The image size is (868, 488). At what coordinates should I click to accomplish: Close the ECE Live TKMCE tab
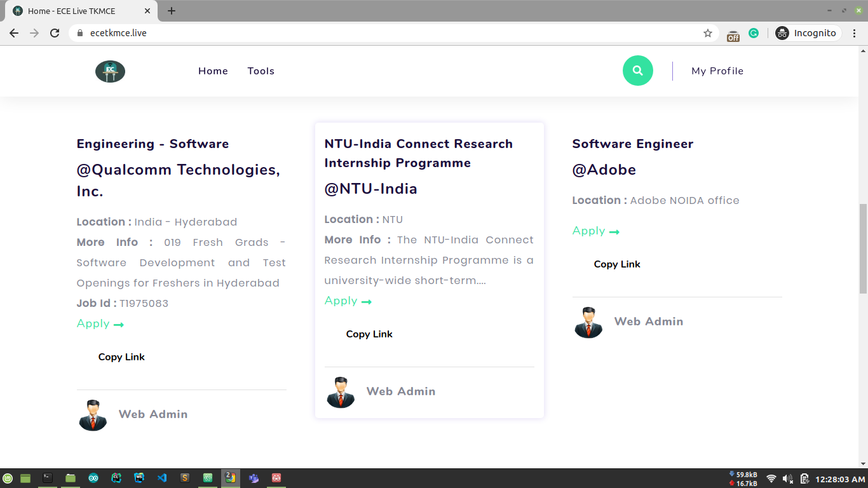point(148,11)
